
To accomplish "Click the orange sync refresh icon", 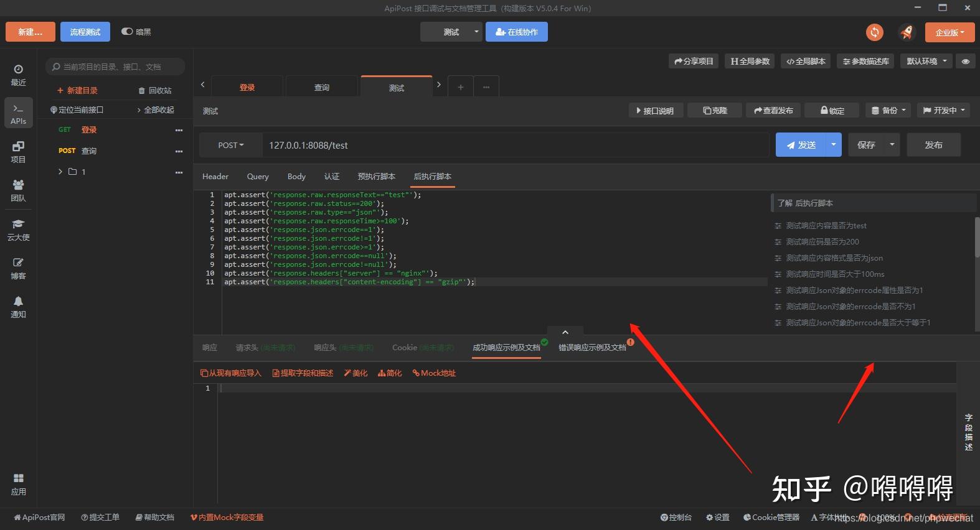I will pos(875,32).
